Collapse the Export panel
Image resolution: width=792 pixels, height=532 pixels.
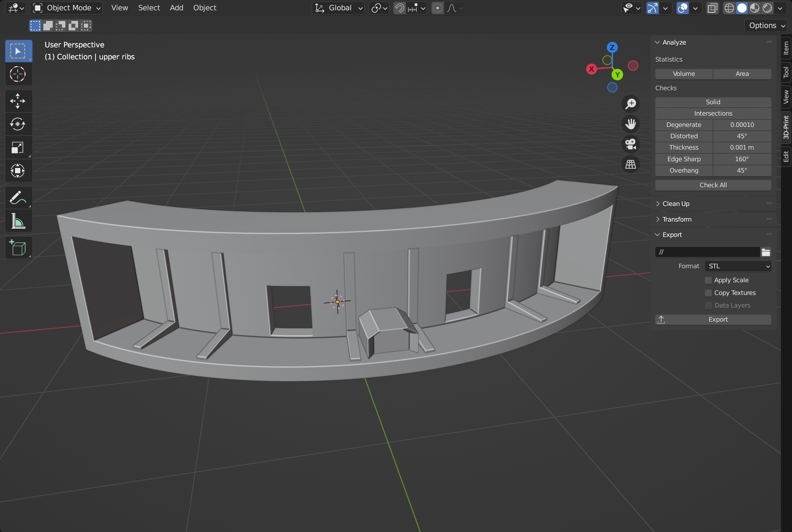point(657,235)
